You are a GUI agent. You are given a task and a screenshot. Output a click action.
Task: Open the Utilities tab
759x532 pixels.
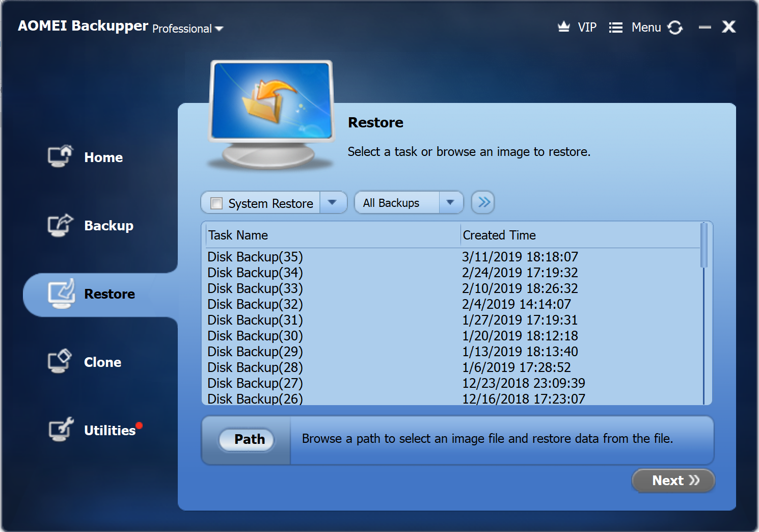(x=110, y=431)
